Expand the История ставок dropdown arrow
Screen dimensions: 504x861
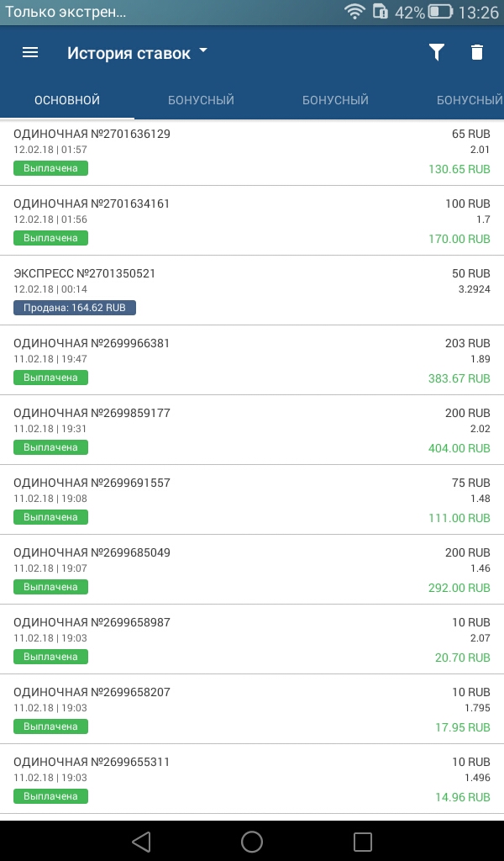[x=203, y=51]
